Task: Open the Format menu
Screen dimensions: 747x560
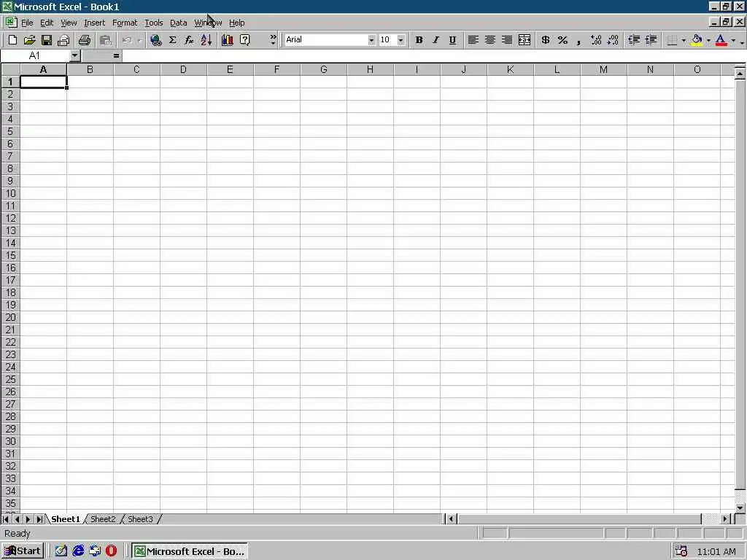Action: (x=125, y=23)
